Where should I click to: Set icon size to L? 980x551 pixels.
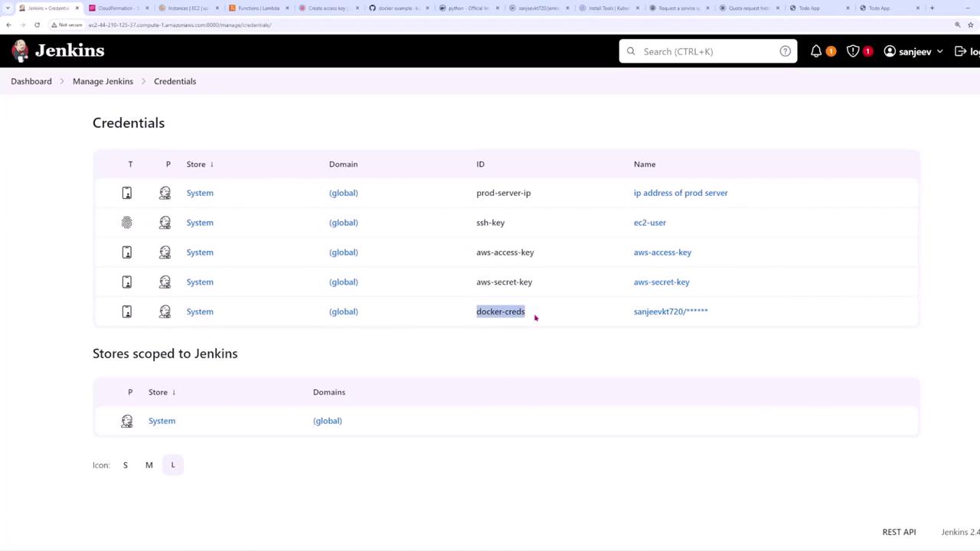[173, 465]
